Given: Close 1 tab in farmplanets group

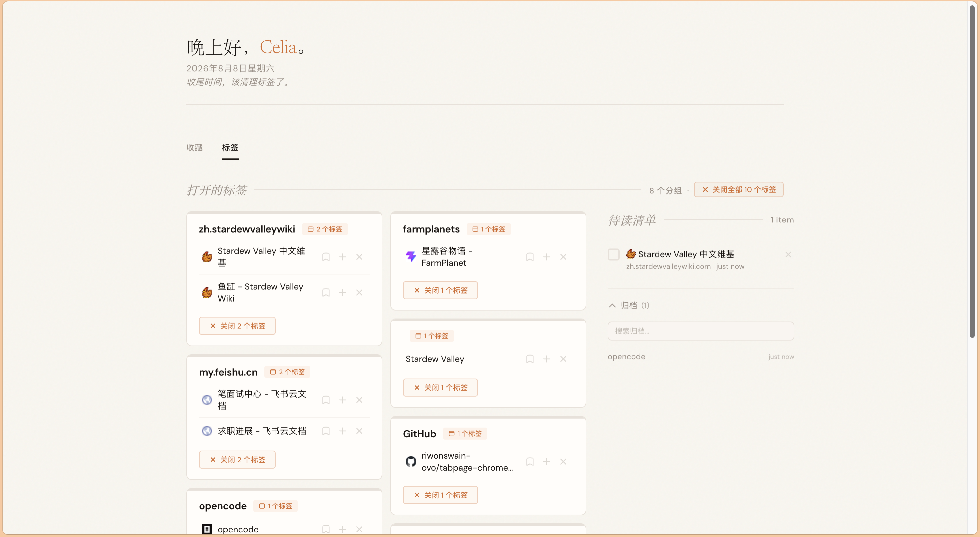Looking at the screenshot, I should click(x=440, y=290).
